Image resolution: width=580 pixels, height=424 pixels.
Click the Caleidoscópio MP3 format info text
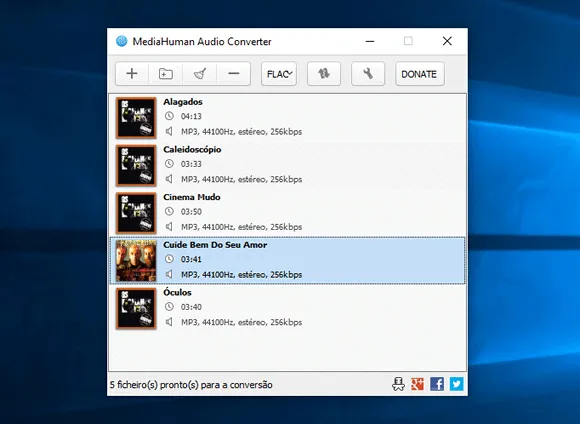pyautogui.click(x=241, y=179)
